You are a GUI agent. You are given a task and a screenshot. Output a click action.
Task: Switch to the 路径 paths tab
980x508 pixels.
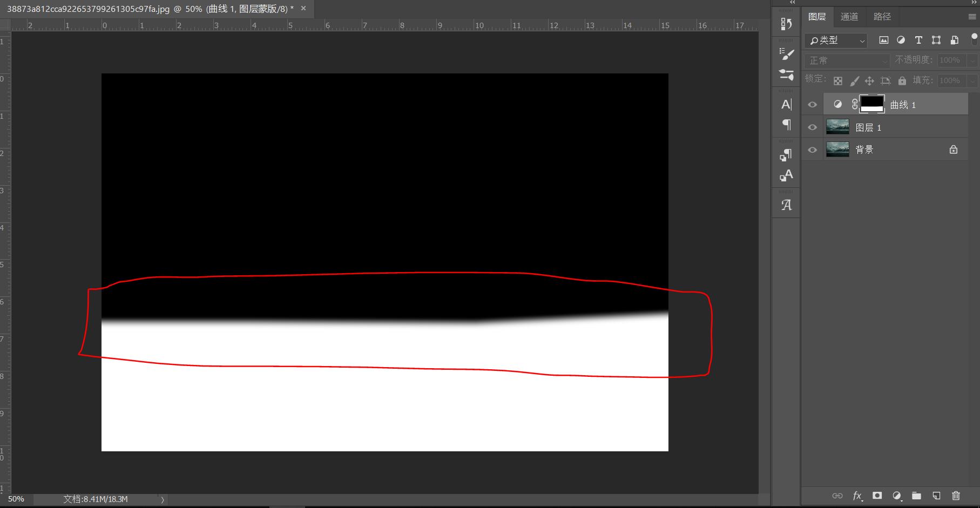(882, 16)
